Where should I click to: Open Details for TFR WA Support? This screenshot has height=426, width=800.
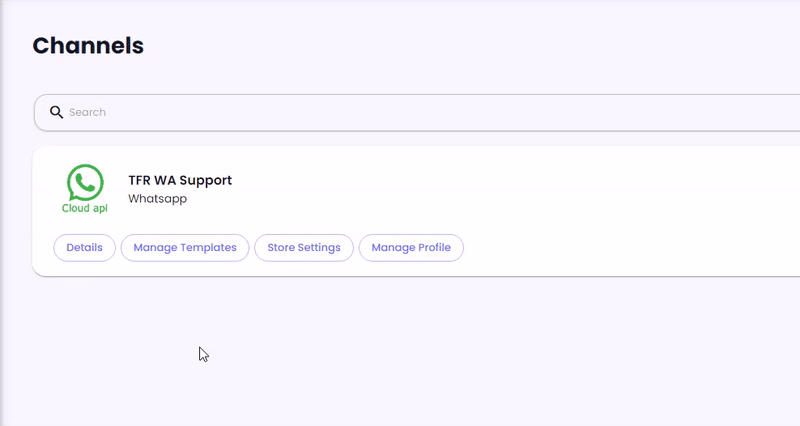point(85,247)
